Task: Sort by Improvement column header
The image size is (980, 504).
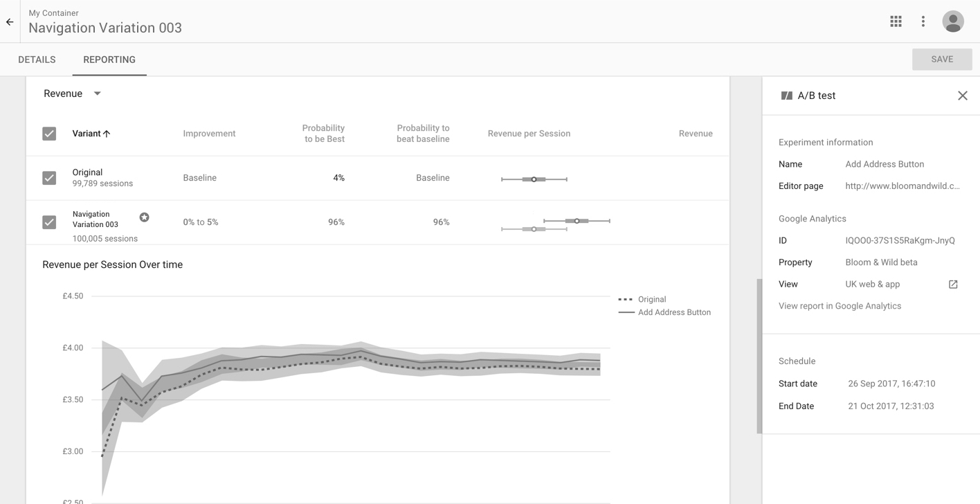Action: (209, 134)
